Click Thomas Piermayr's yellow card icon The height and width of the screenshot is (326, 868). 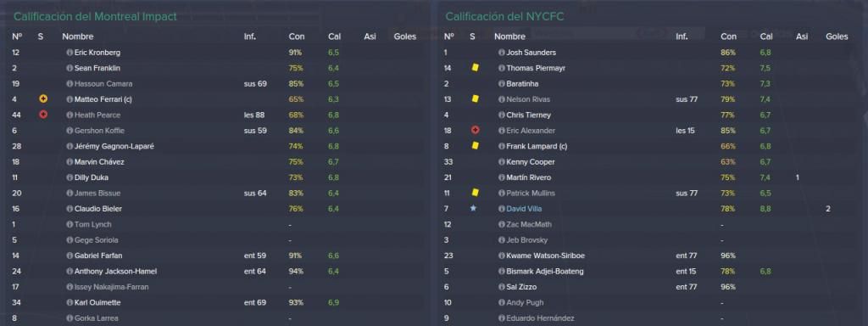[475, 68]
